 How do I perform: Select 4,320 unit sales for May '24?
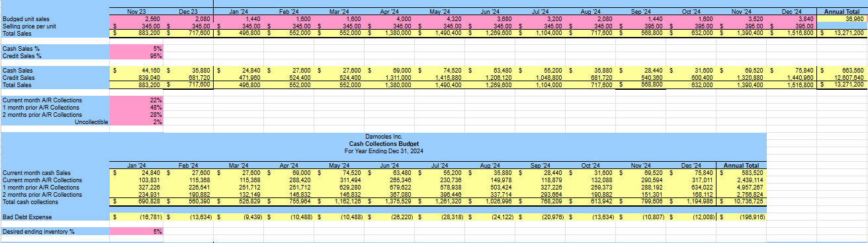(453, 19)
